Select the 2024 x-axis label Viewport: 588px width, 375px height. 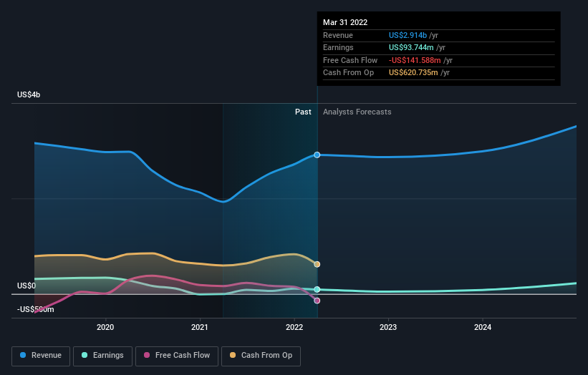483,327
